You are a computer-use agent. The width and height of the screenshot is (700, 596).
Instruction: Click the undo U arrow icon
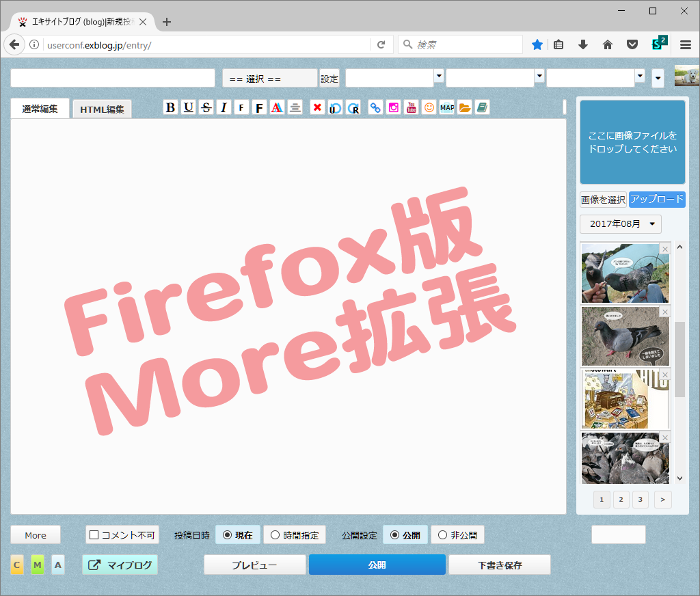pos(335,107)
